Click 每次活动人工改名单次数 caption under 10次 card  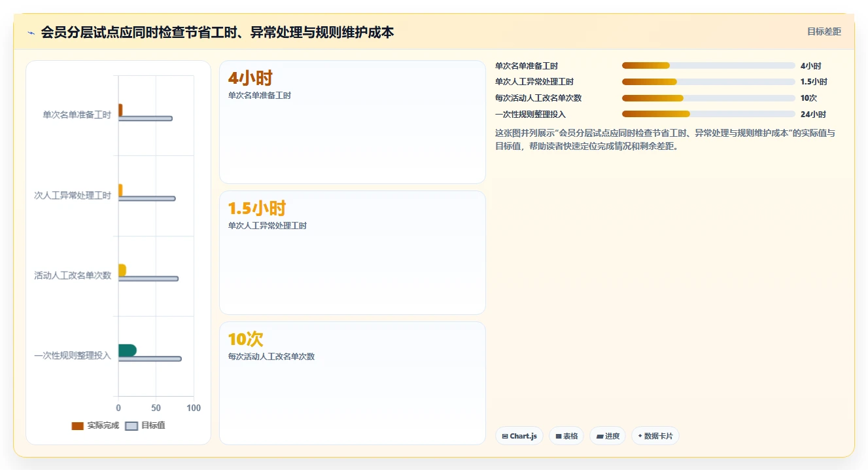(x=271, y=357)
